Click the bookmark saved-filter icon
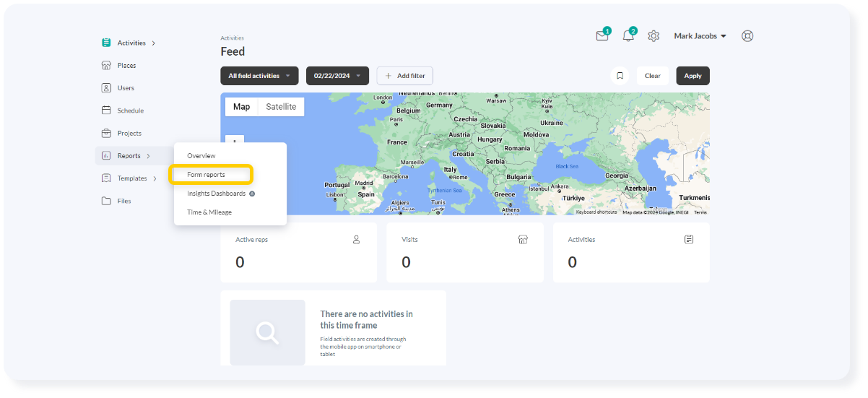Viewport: 868px width, 398px height. point(620,76)
